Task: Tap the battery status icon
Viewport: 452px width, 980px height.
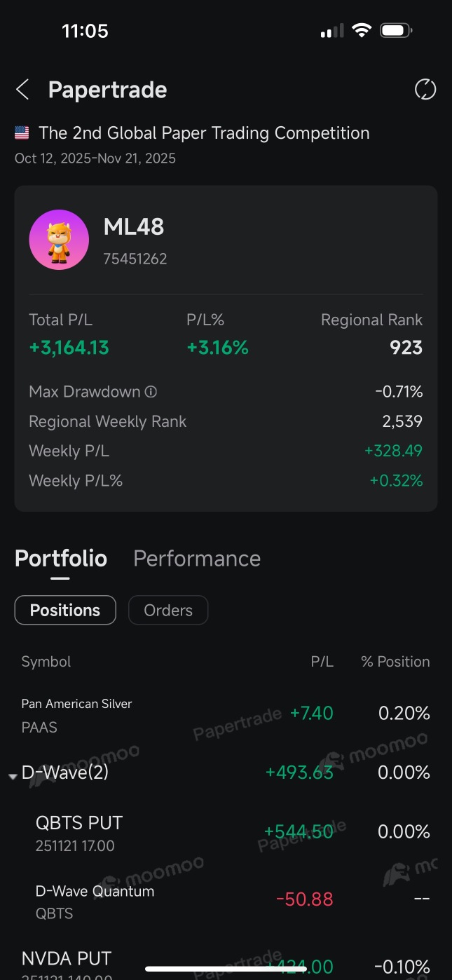Action: point(396,31)
